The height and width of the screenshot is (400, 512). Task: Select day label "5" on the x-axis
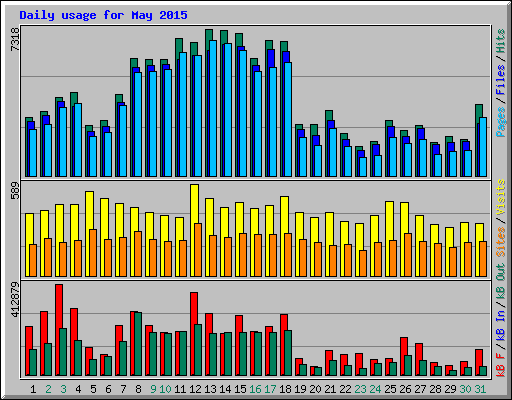pos(93,389)
